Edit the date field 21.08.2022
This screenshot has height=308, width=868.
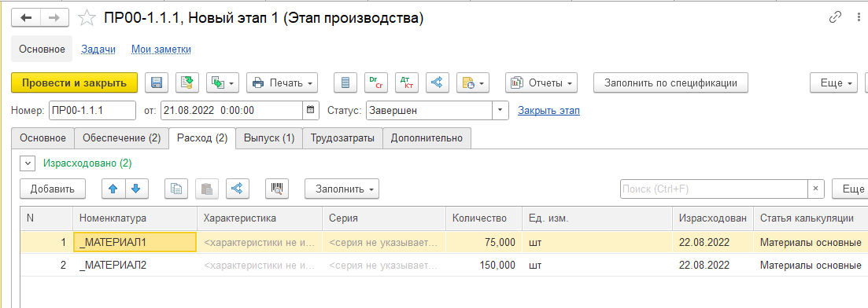click(x=232, y=110)
